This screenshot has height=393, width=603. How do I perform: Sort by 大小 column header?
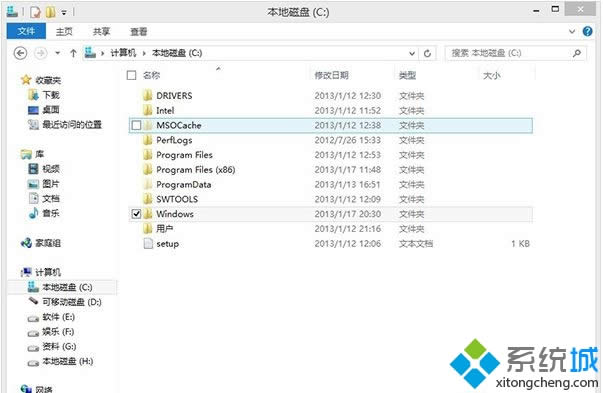491,75
